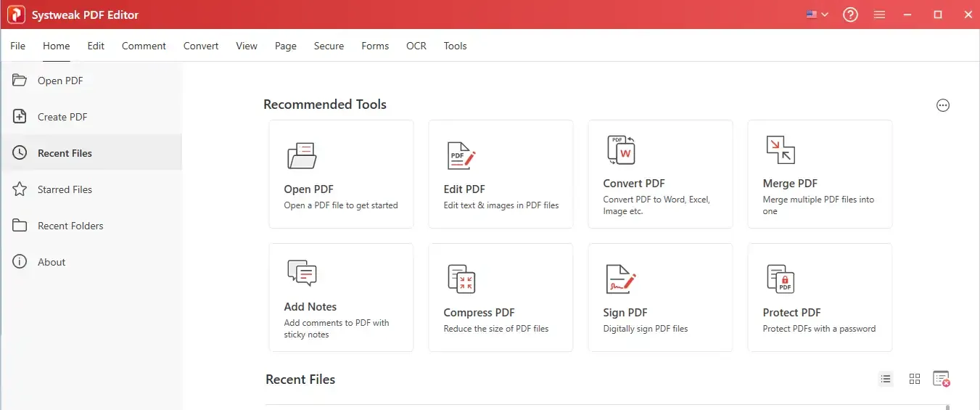The image size is (980, 410).
Task: Click the Convert PDF card title
Action: 634,184
